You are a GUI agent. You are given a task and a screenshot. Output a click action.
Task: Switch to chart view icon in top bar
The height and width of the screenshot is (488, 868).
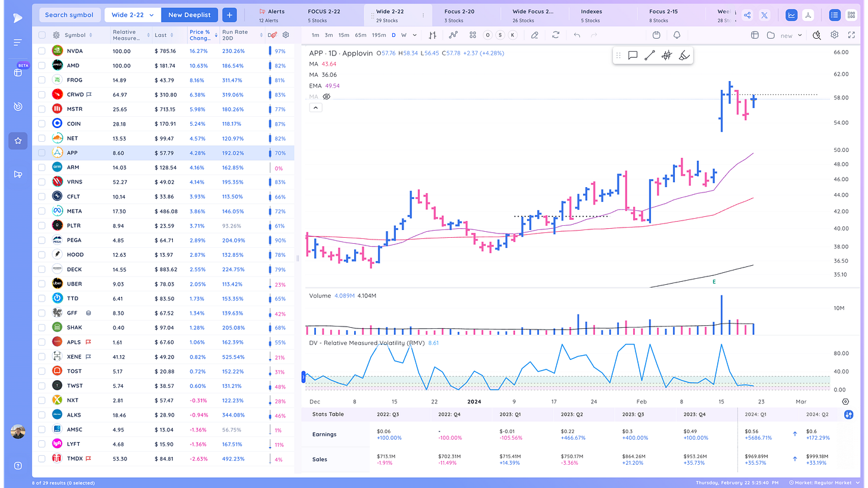pyautogui.click(x=791, y=15)
